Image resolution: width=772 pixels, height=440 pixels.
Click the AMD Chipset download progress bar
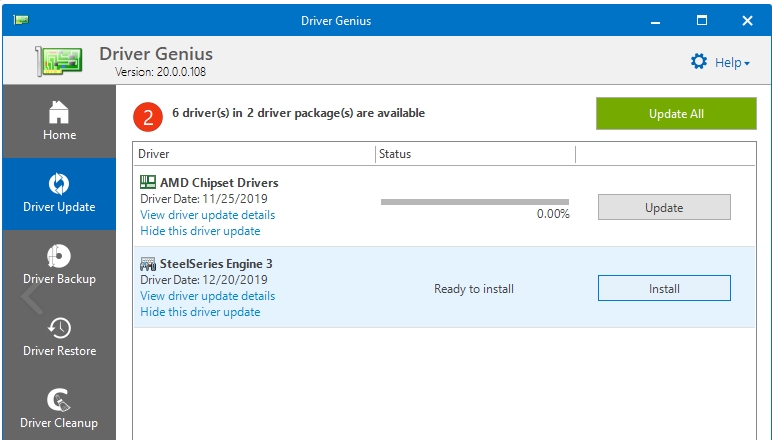475,202
